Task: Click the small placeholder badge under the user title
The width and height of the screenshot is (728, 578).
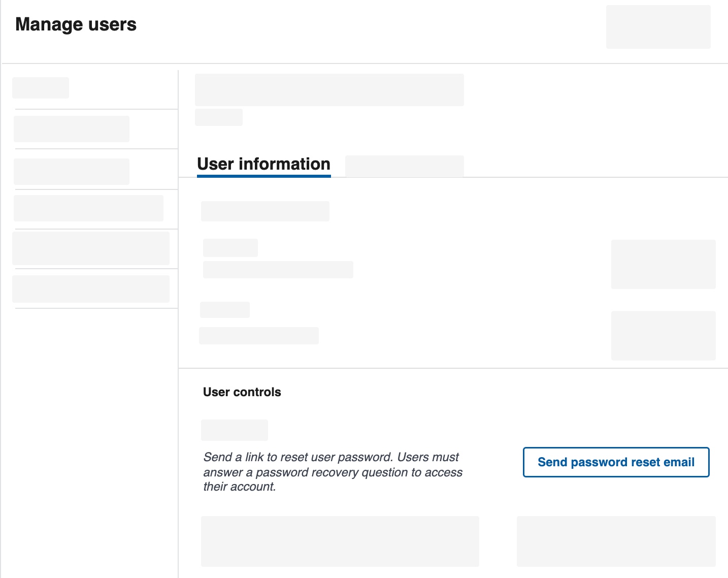Action: (x=219, y=117)
